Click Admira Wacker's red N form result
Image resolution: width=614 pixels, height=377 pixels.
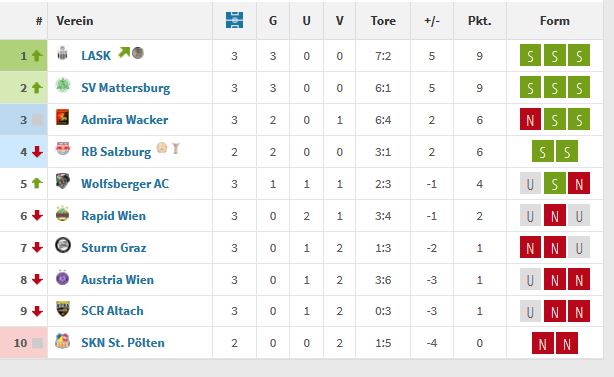(x=530, y=119)
